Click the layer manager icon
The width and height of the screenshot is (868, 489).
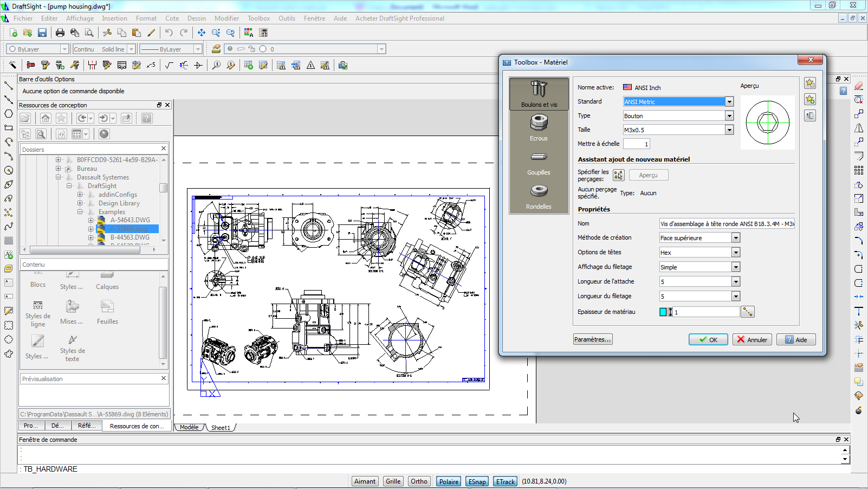pos(216,49)
